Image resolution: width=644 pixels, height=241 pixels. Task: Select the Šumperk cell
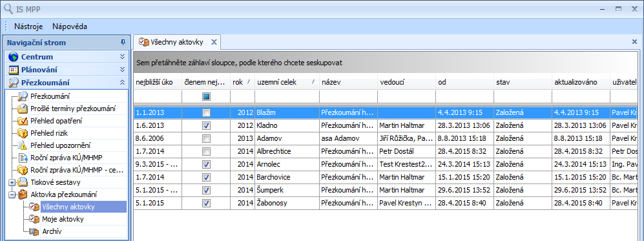[x=287, y=190]
